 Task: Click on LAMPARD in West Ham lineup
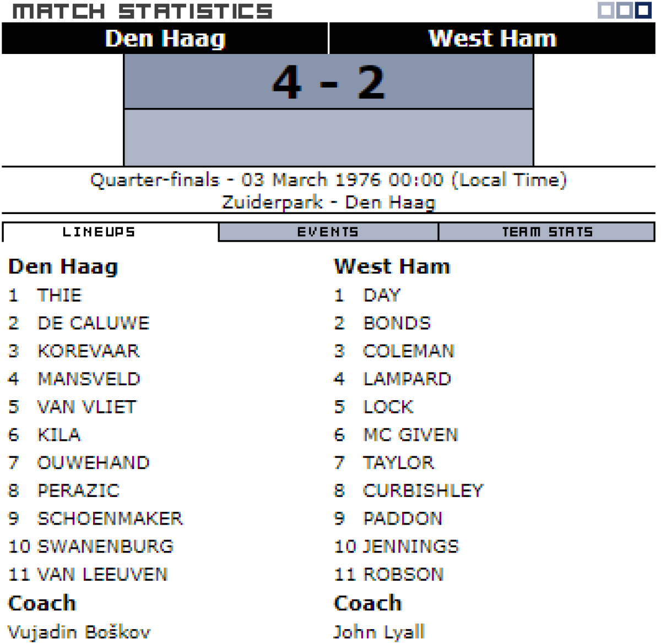click(x=407, y=379)
